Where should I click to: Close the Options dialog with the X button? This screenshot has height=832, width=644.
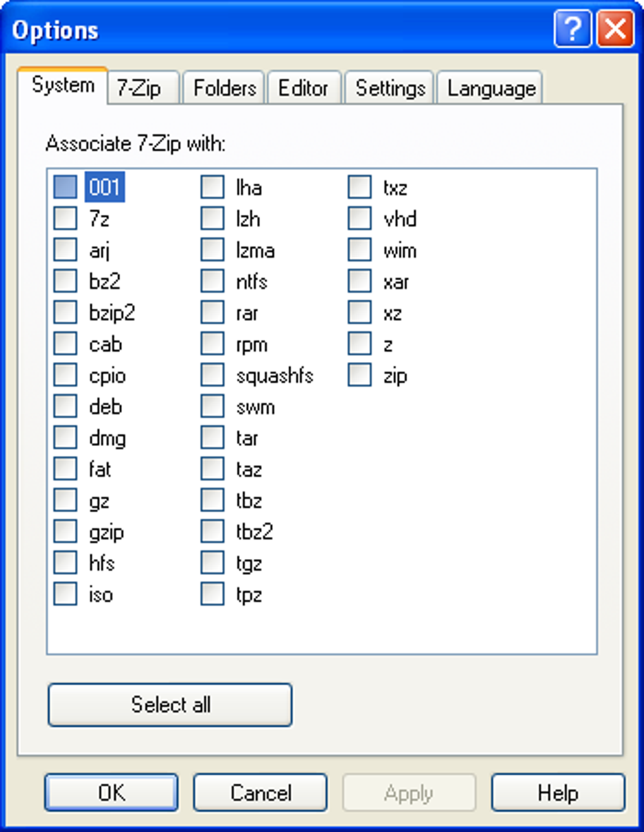click(x=615, y=28)
